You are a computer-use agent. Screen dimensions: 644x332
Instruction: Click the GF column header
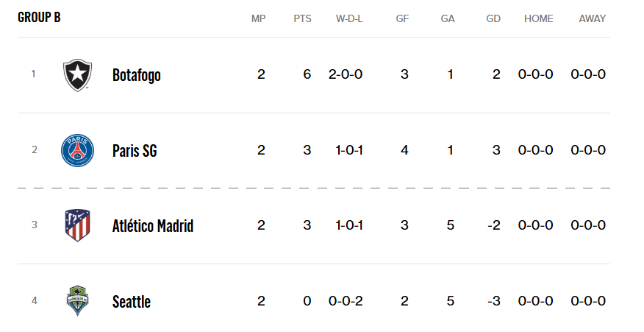point(402,18)
